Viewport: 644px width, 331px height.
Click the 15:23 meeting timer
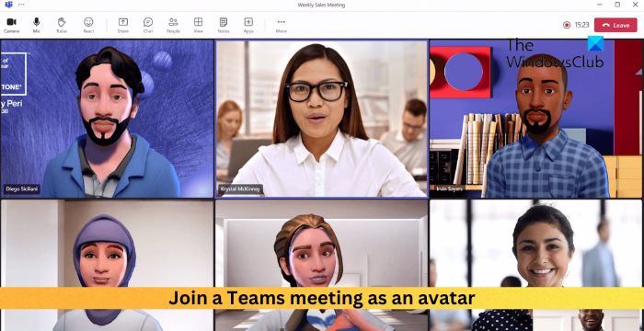coord(581,25)
